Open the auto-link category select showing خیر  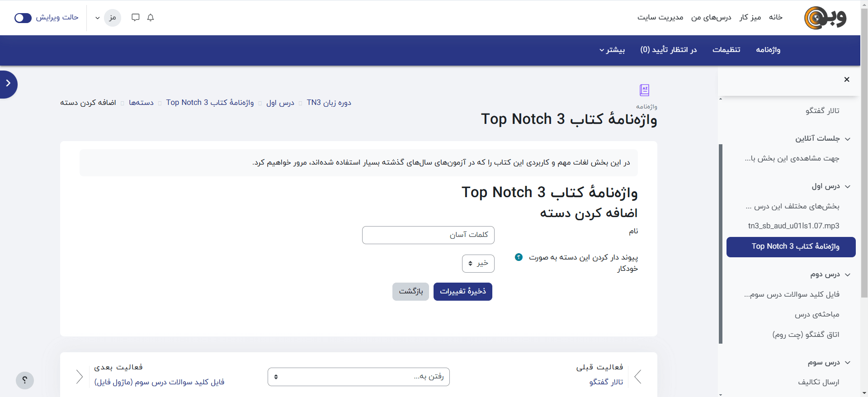(x=478, y=264)
